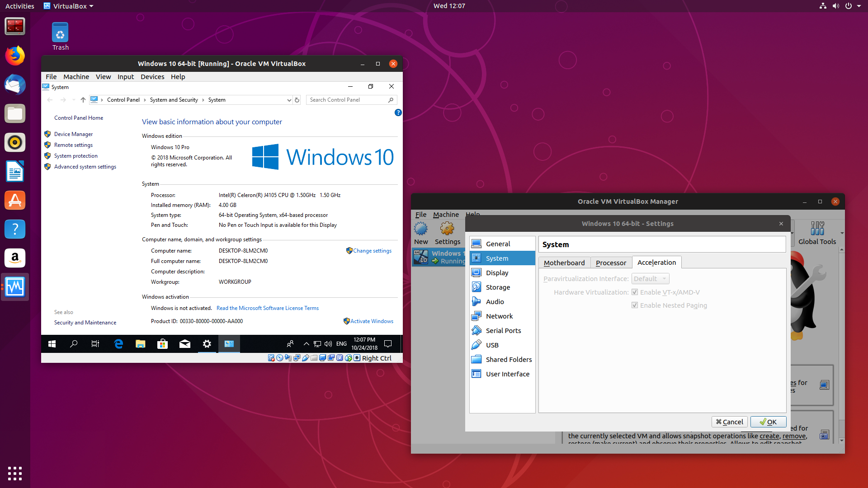Image resolution: width=868 pixels, height=488 pixels.
Task: Go up one level in Control Panel
Action: (83, 100)
